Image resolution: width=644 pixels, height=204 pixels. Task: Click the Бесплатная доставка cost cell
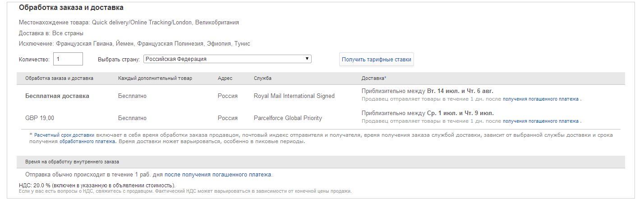[x=57, y=96]
